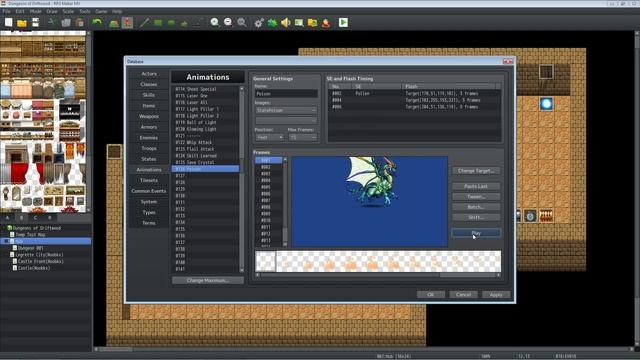The image size is (640, 360).
Task: Select animation #122 Whip Attack
Action: click(205, 142)
